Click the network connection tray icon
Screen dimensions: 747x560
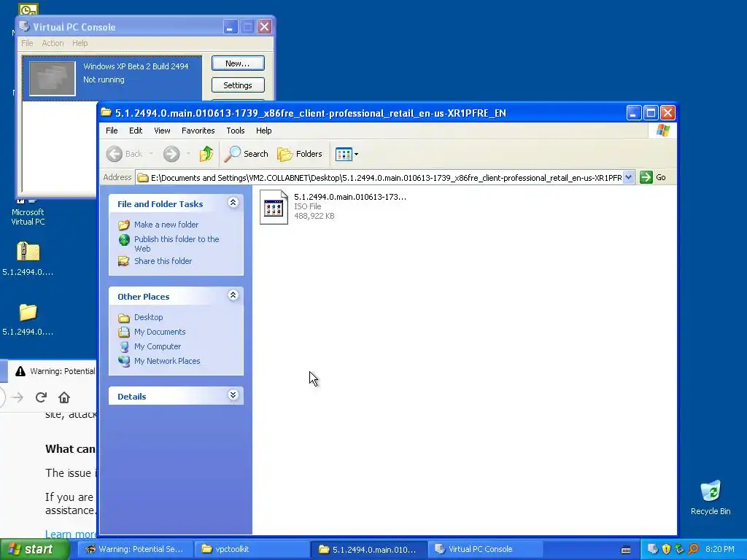click(679, 549)
